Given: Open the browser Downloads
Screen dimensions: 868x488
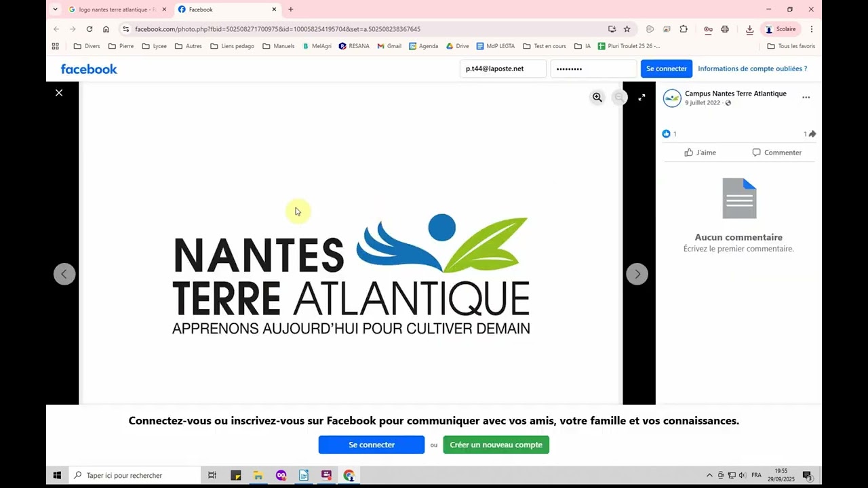Looking at the screenshot, I should click(x=749, y=29).
